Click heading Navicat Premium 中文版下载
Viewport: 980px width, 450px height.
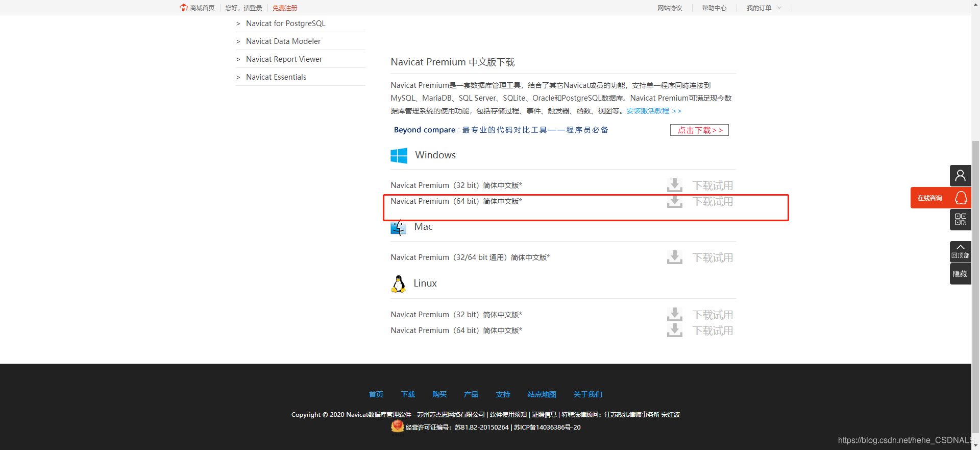click(453, 62)
